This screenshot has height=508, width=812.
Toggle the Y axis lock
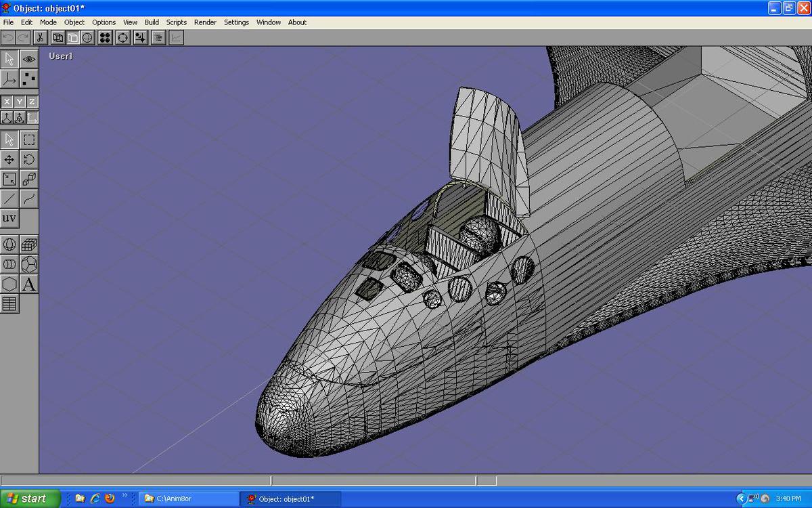coord(19,102)
